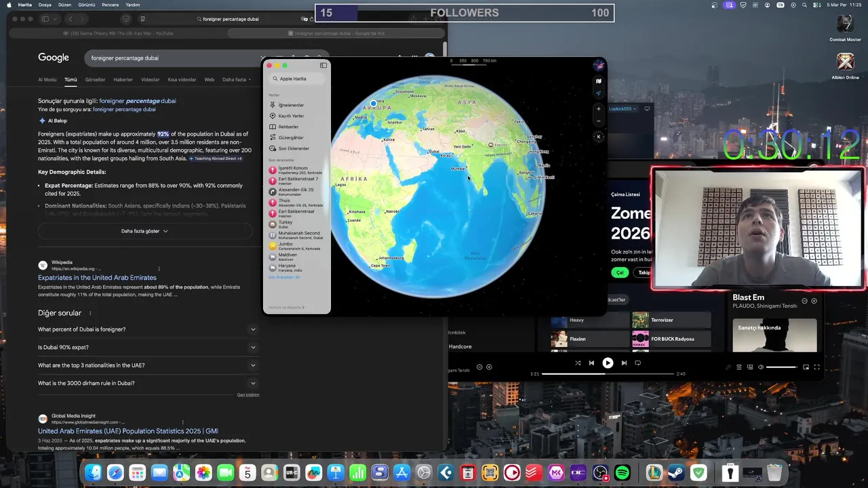Select recent search Thuis
This screenshot has width=868, height=488.
click(297, 203)
